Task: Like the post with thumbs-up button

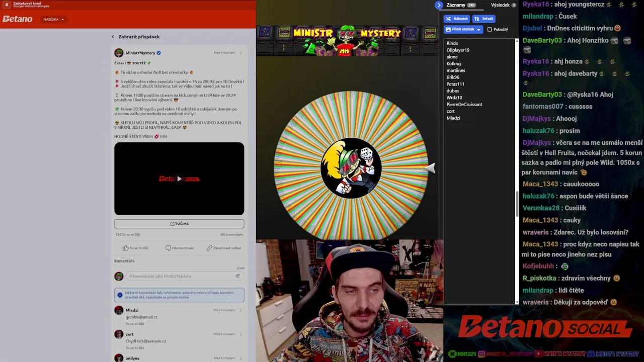Action: [135, 248]
